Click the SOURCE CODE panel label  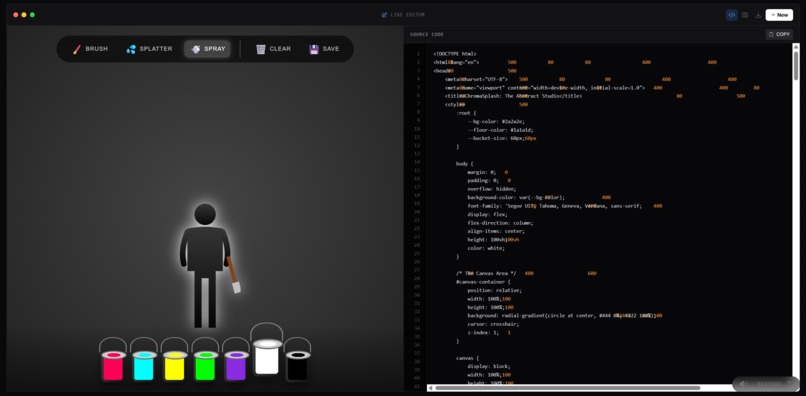pyautogui.click(x=427, y=34)
